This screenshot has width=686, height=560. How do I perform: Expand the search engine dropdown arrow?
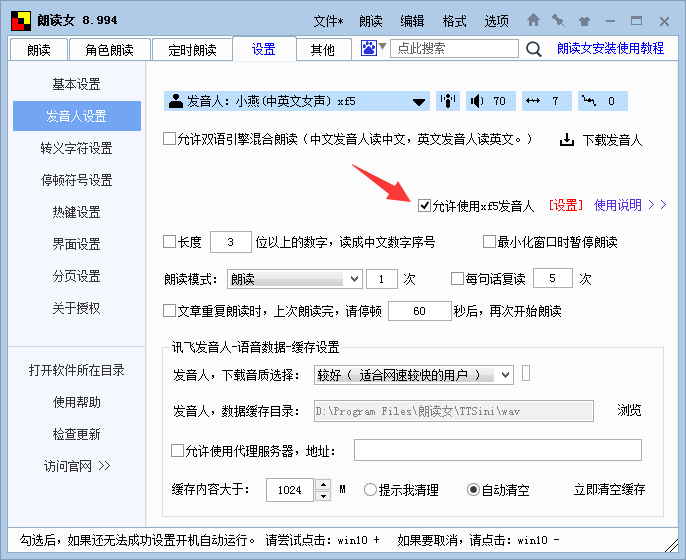(x=382, y=46)
